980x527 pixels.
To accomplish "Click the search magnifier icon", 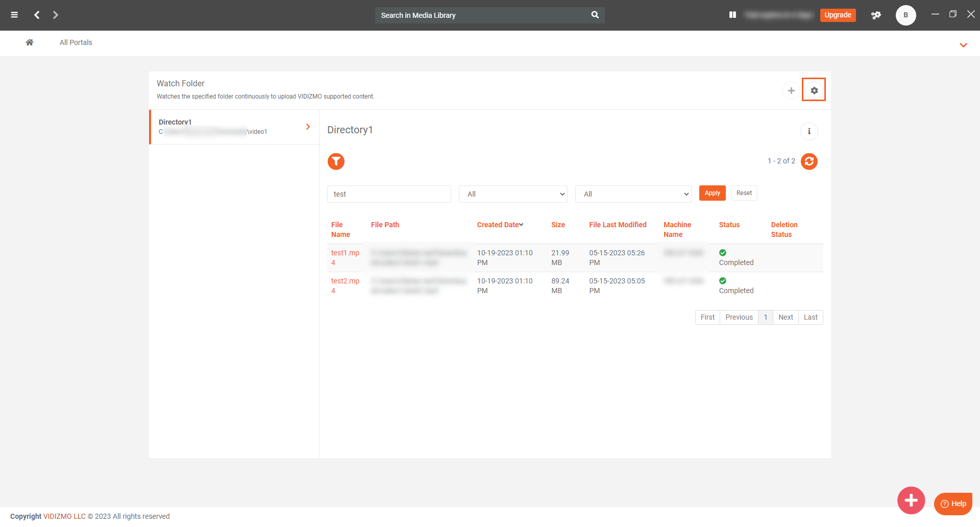I will 595,15.
